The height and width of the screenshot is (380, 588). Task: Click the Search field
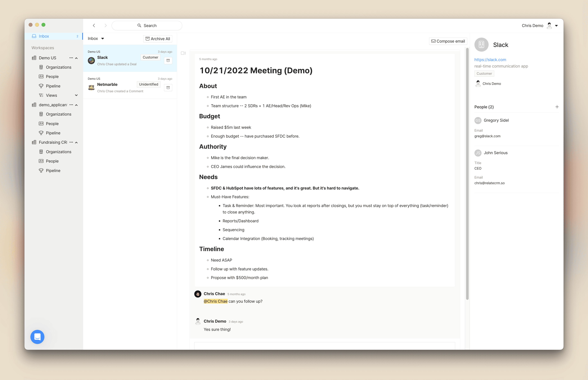click(x=147, y=26)
